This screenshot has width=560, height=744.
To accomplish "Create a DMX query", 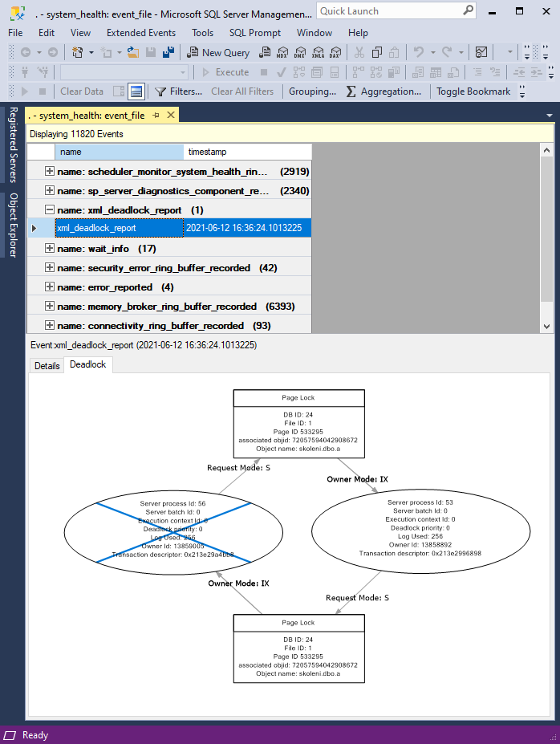I will tap(300, 53).
